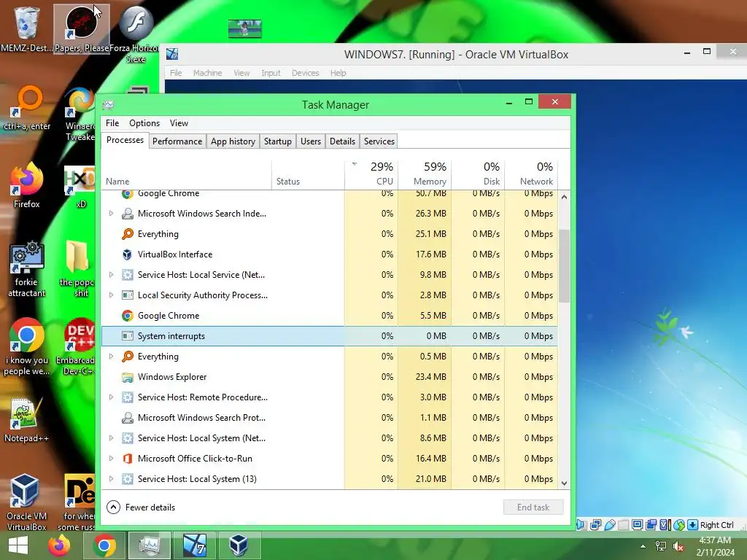Click the End task button

coord(533,507)
